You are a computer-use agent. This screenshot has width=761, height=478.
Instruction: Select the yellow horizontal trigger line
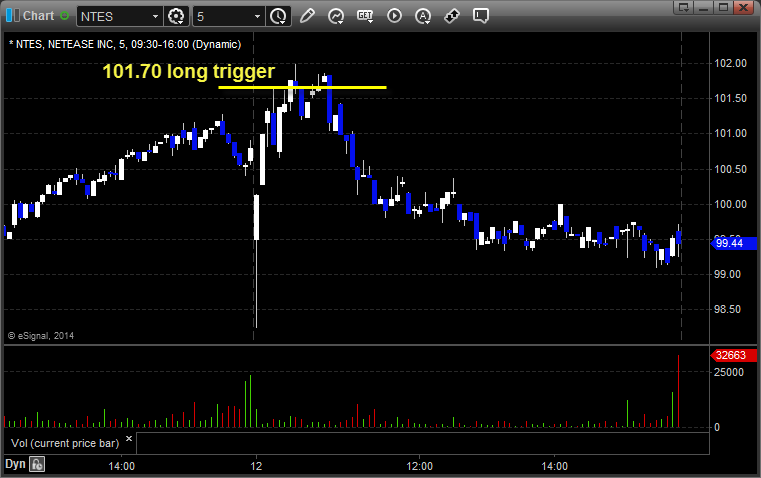click(302, 87)
